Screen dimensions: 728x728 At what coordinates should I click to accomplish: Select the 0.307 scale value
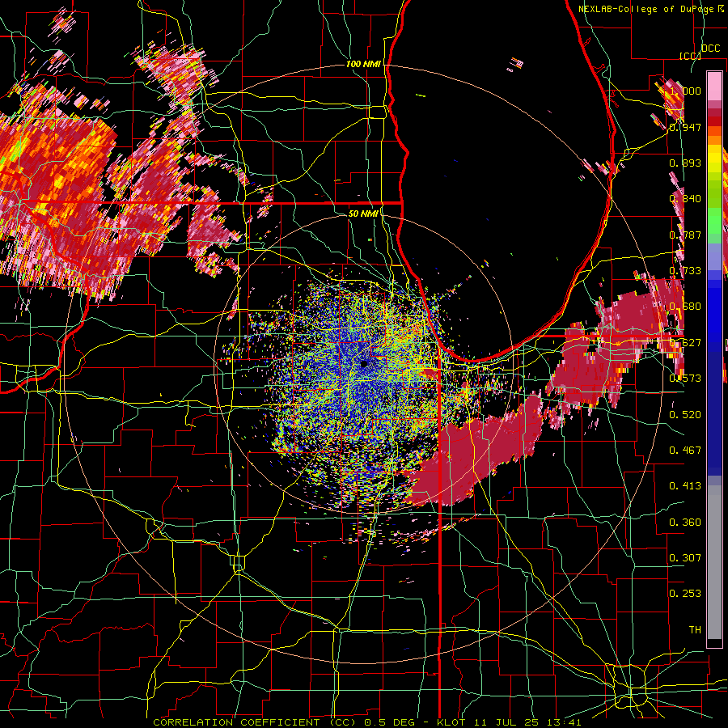[685, 558]
